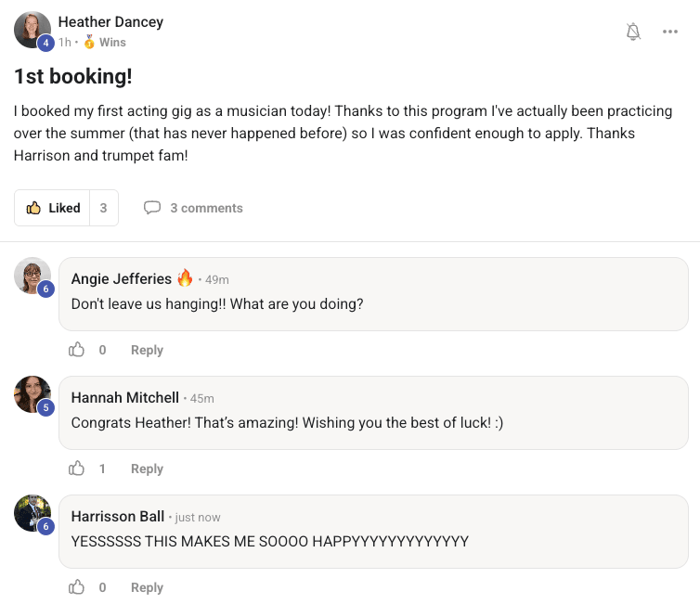700x604 pixels.
Task: Open Hannah Mitchell's avatar
Action: click(32, 394)
